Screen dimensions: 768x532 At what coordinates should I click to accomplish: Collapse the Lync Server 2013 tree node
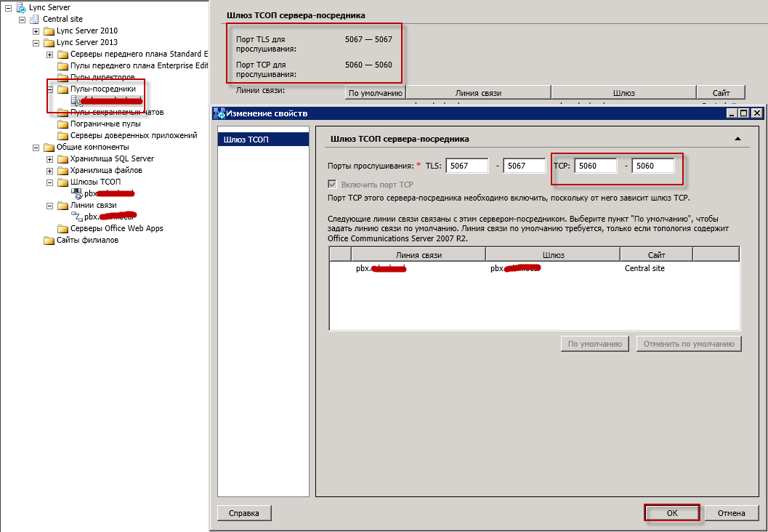click(x=36, y=42)
